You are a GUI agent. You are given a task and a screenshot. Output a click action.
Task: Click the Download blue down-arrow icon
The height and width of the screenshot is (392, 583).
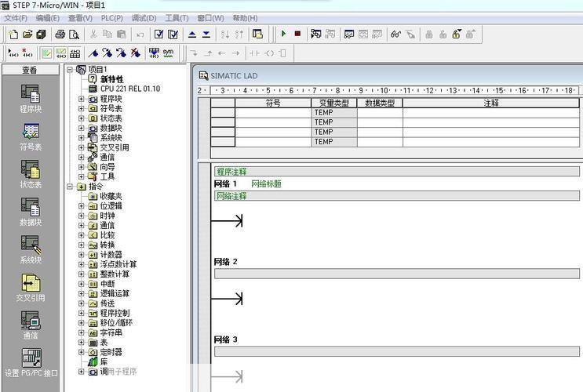click(206, 34)
